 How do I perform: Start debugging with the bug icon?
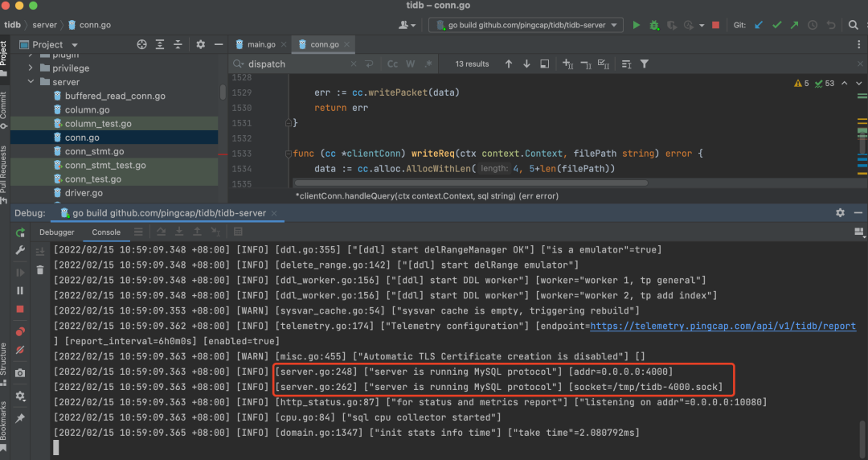click(655, 25)
